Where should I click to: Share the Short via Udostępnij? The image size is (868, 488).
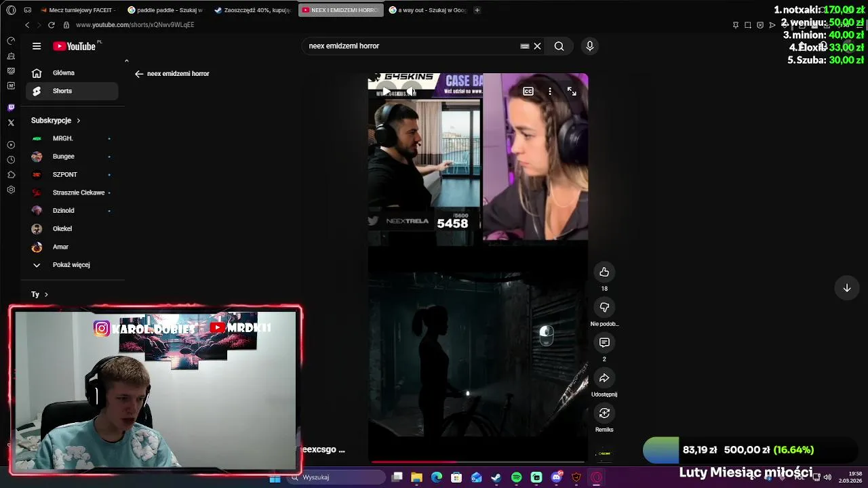[604, 378]
